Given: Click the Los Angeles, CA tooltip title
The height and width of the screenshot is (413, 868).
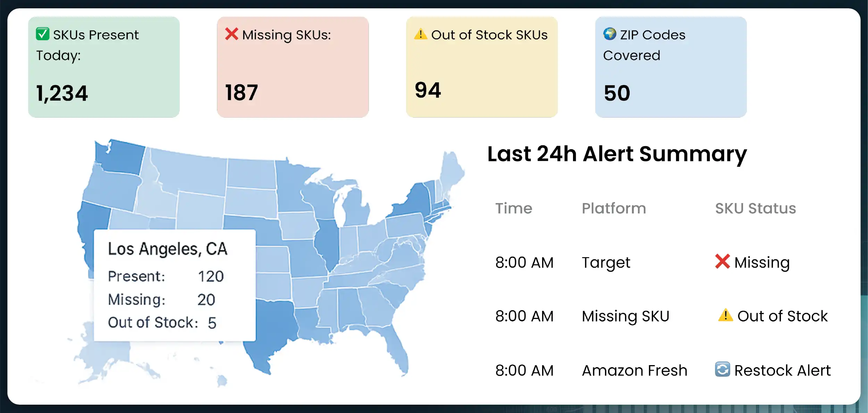Looking at the screenshot, I should pyautogui.click(x=168, y=249).
